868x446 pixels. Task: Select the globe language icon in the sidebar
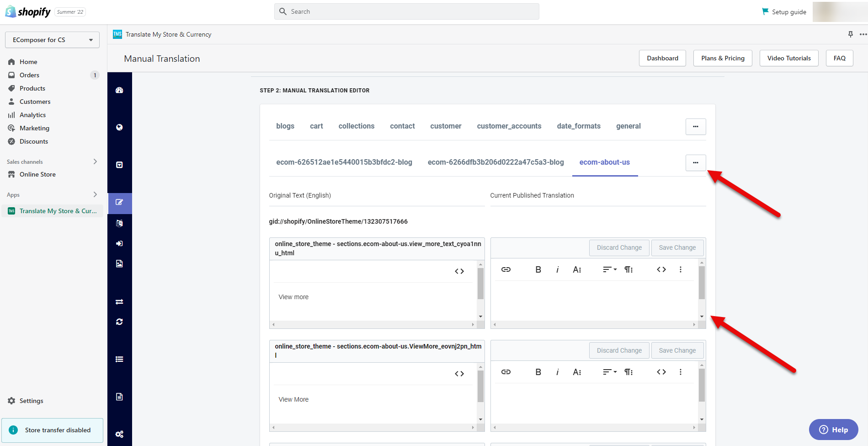(x=119, y=127)
